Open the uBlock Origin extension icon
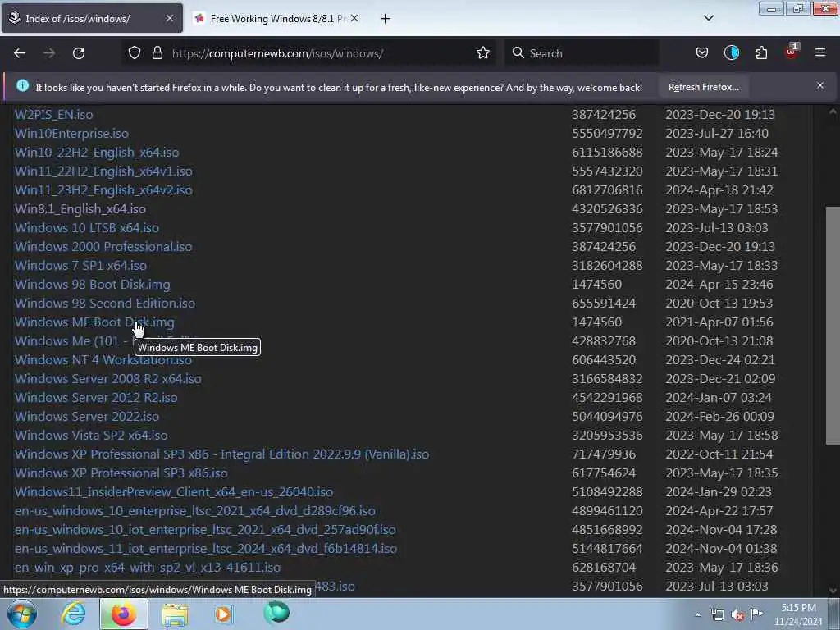The height and width of the screenshot is (630, 840). click(791, 52)
